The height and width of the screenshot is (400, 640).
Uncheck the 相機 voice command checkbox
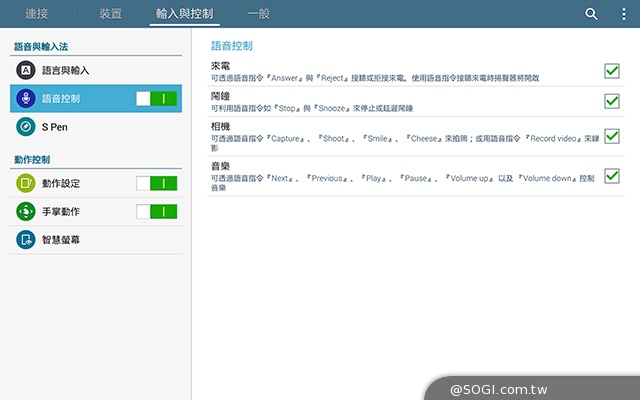(612, 136)
